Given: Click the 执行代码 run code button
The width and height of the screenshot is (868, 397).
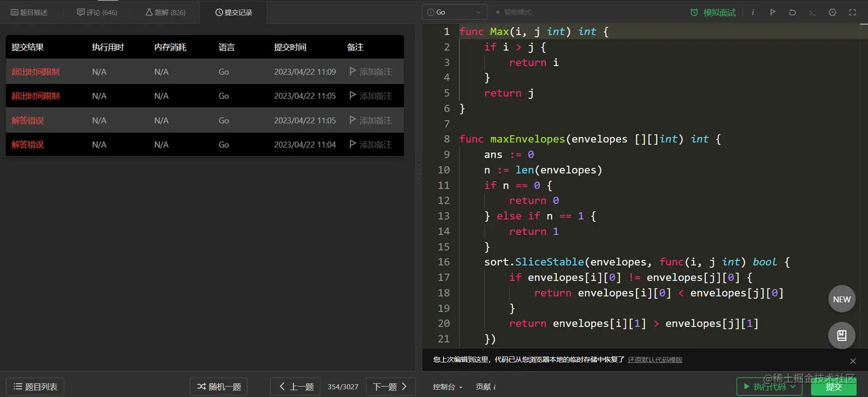Looking at the screenshot, I should point(769,387).
